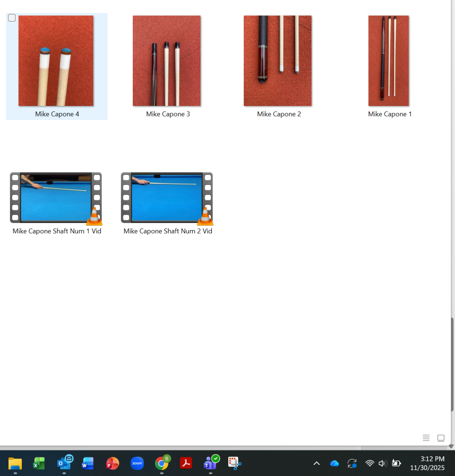Start Zoom from the taskbar
The image size is (455, 476).
coord(137,463)
